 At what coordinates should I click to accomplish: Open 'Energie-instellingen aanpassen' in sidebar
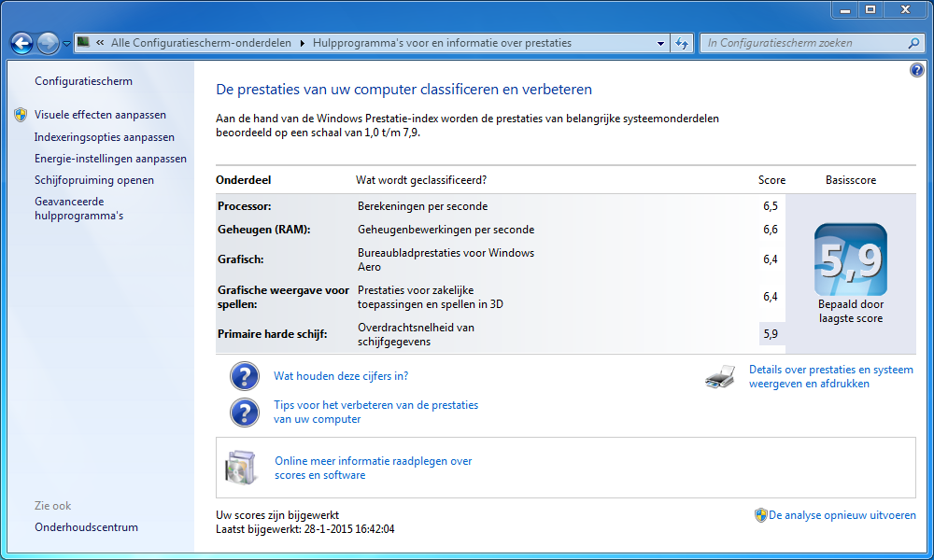(x=110, y=159)
